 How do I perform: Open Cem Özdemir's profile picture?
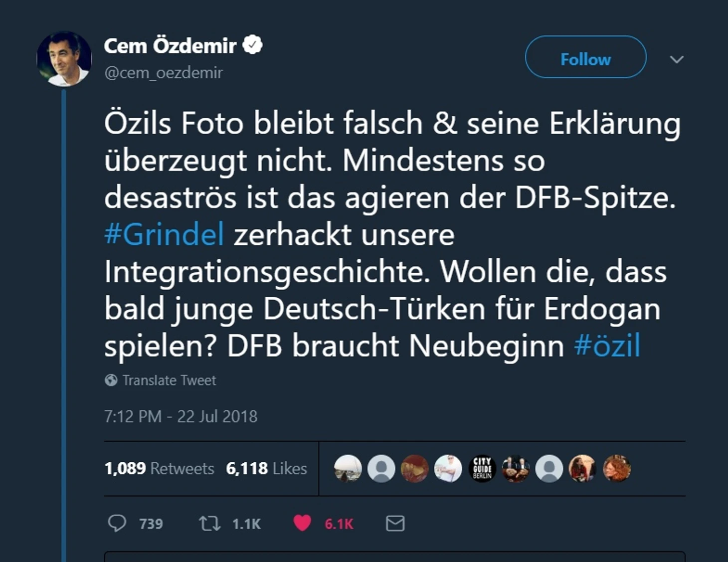click(x=64, y=58)
